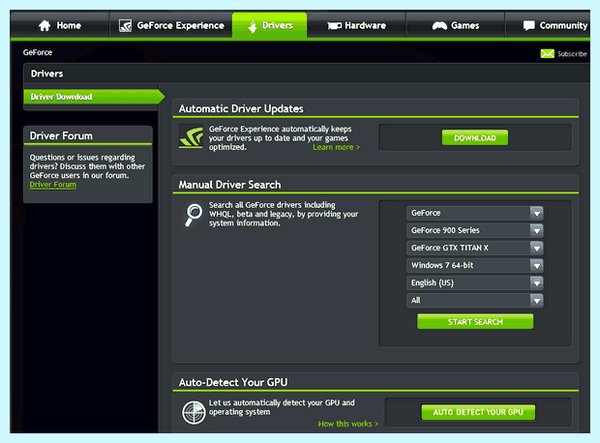Follow the Learn more link

click(x=336, y=147)
